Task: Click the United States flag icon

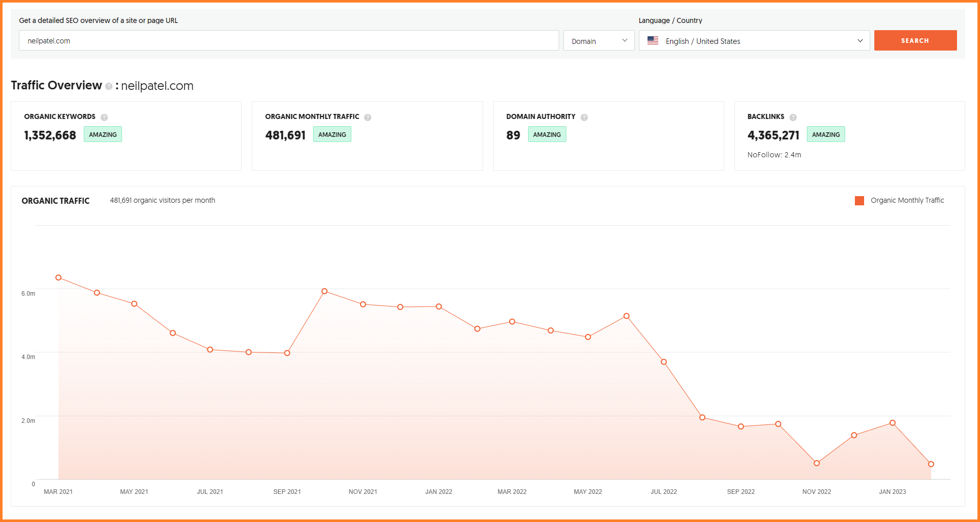Action: (x=653, y=41)
